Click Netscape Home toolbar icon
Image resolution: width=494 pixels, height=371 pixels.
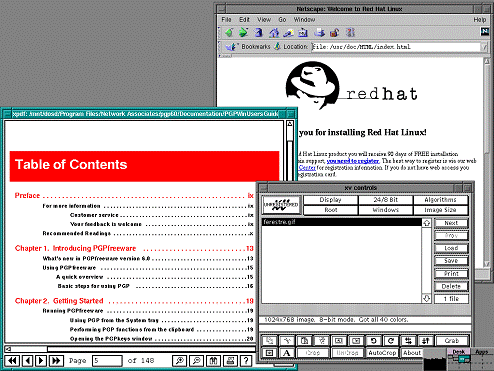tap(274, 33)
